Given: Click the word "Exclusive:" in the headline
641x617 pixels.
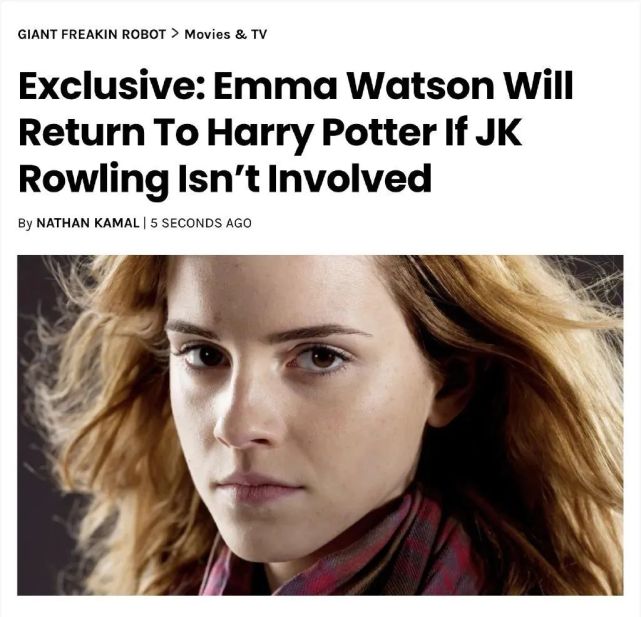Looking at the screenshot, I should 111,86.
